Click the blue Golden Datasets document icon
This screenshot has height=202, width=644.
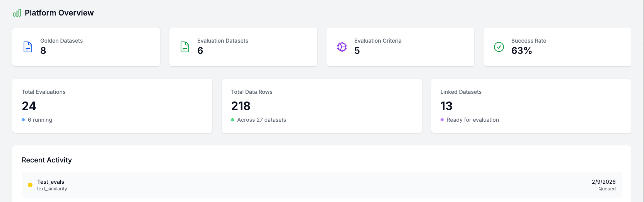coord(28,47)
